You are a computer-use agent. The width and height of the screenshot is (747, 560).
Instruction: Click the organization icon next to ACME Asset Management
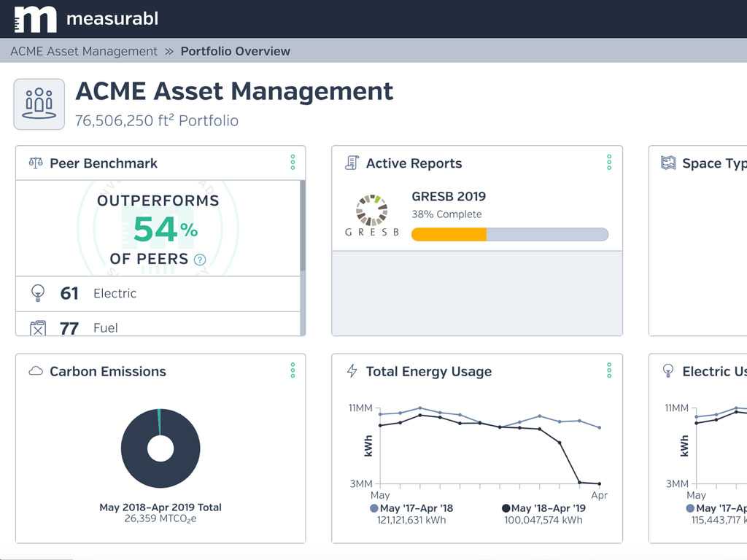(39, 104)
